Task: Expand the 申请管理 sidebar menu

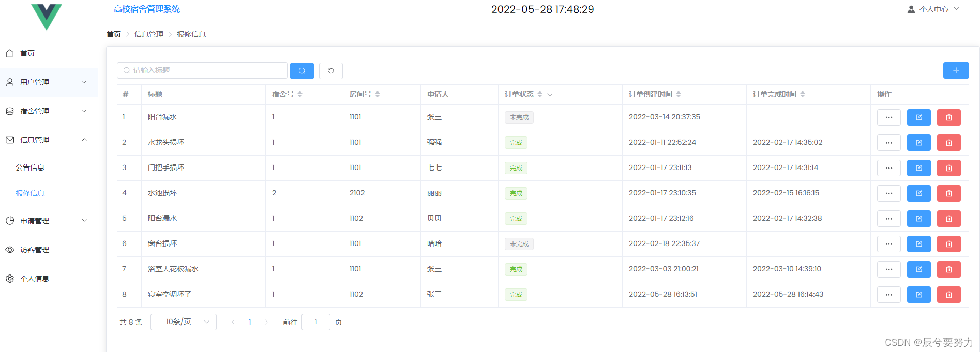Action: click(x=49, y=221)
